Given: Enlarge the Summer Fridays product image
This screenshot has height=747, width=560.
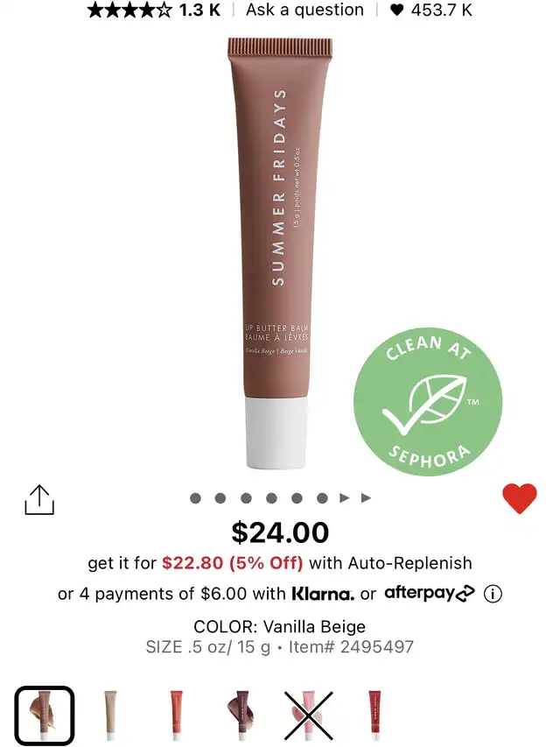Looking at the screenshot, I should (280, 253).
